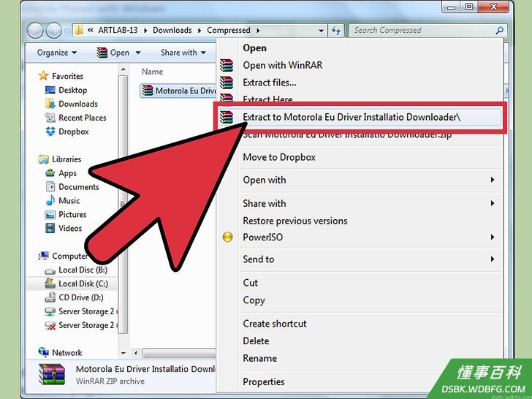The width and height of the screenshot is (532, 399).
Task: Click the WinRAR icon beside Open with WinRAR
Action: (227, 65)
